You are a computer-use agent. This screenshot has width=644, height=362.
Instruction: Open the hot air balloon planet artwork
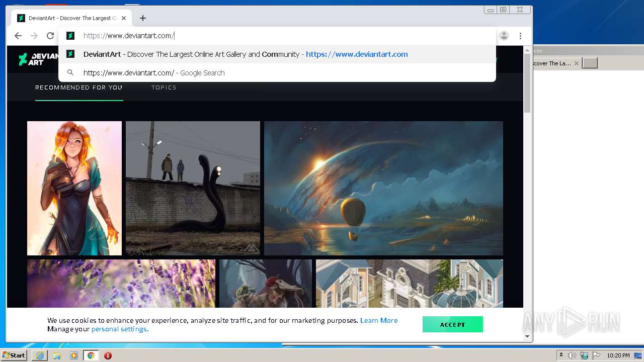click(x=383, y=188)
